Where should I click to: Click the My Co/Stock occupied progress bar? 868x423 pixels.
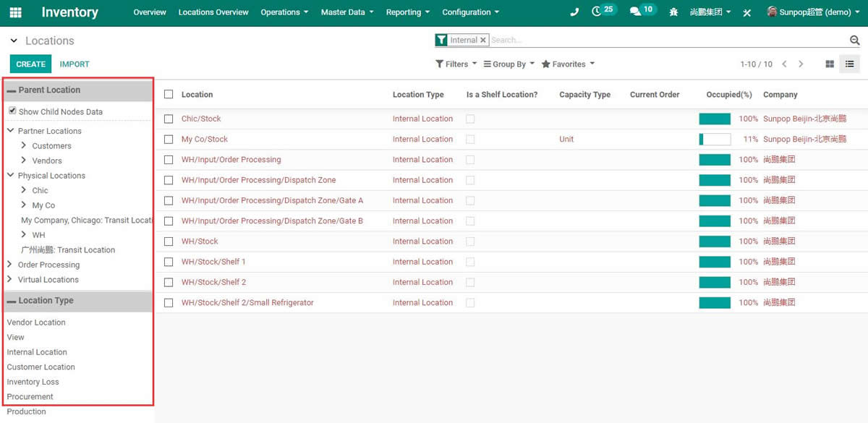(x=715, y=140)
